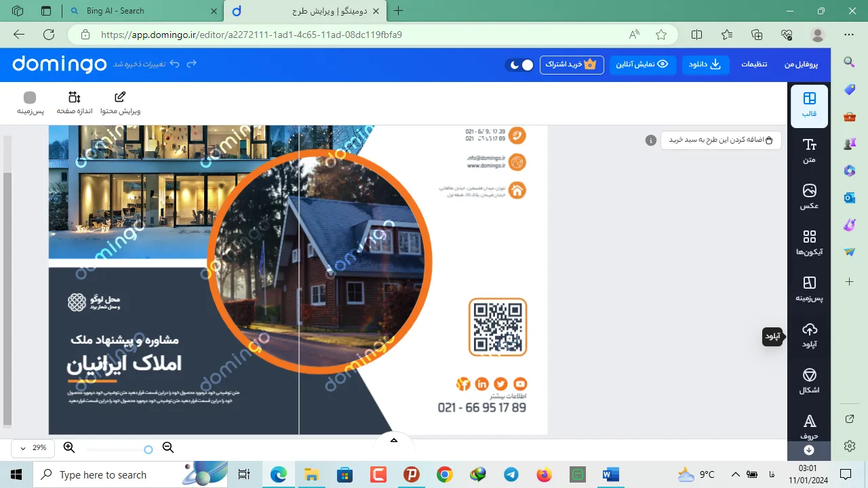Switch to the Bing AI - Search tab

pyautogui.click(x=143, y=11)
